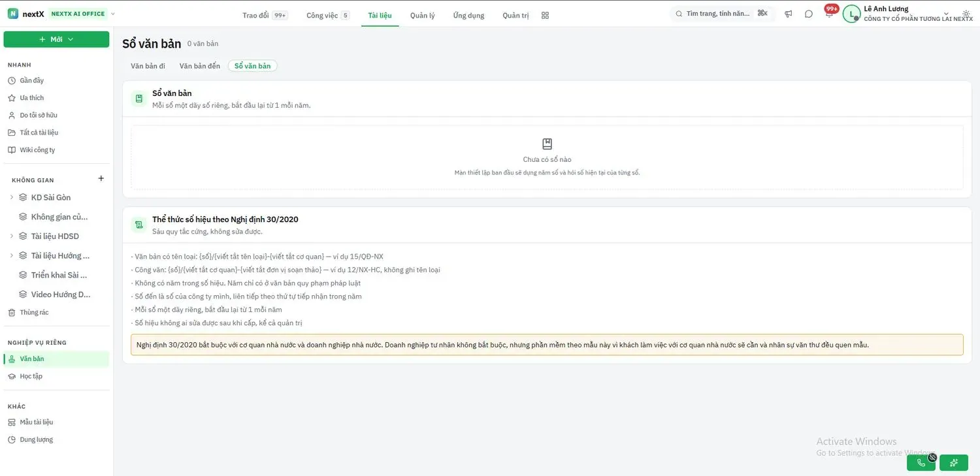Select Văn bản under Nghiệp vụ riêng
The image size is (980, 476).
click(x=56, y=358)
